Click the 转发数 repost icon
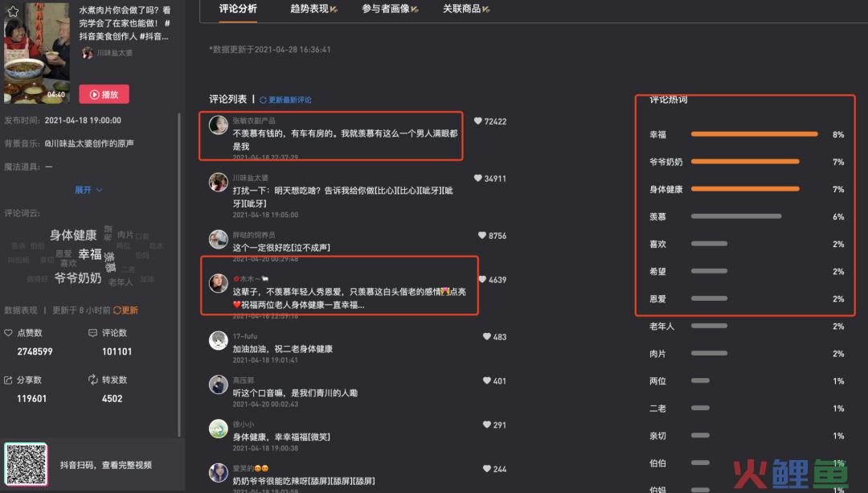 pyautogui.click(x=93, y=380)
